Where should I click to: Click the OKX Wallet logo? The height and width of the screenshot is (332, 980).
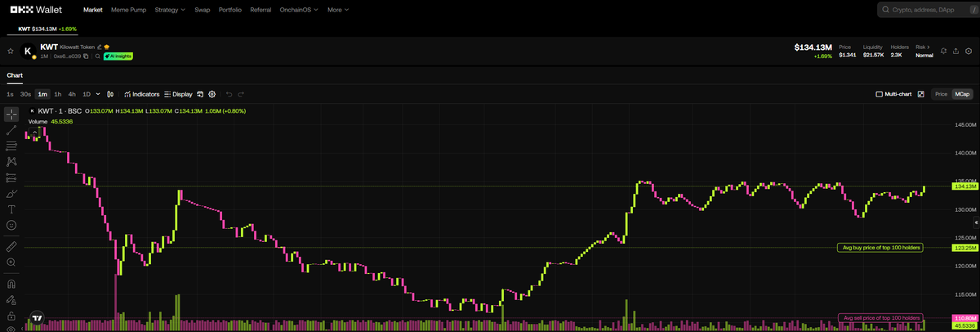click(x=37, y=10)
